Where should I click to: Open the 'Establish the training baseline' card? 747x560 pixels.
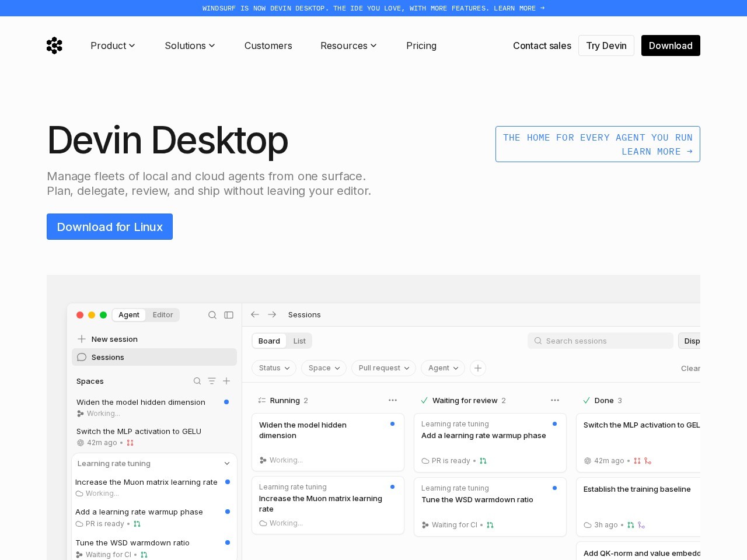[638, 507]
